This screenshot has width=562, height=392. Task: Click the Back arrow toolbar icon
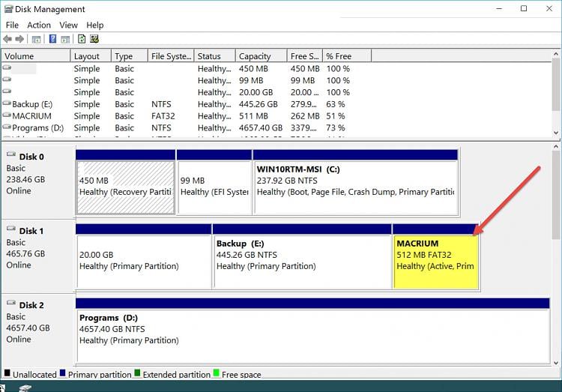coord(7,39)
